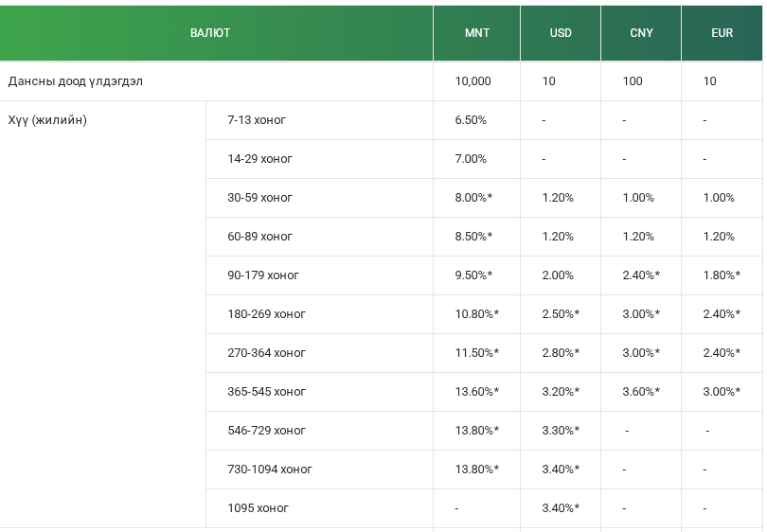Select the CNY column header

pyautogui.click(x=641, y=33)
